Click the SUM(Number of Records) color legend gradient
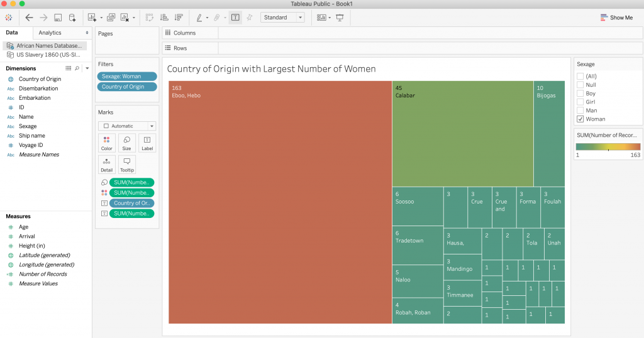 coord(608,146)
